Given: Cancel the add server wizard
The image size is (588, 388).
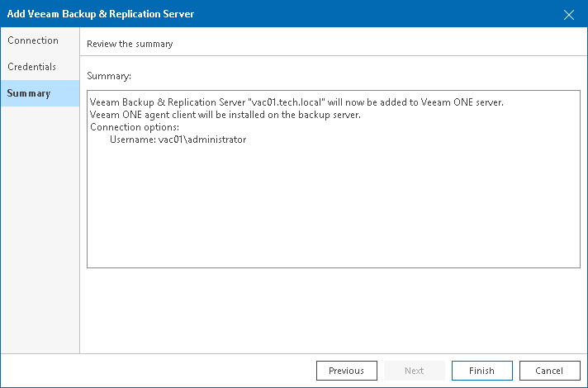Looking at the screenshot, I should (549, 371).
